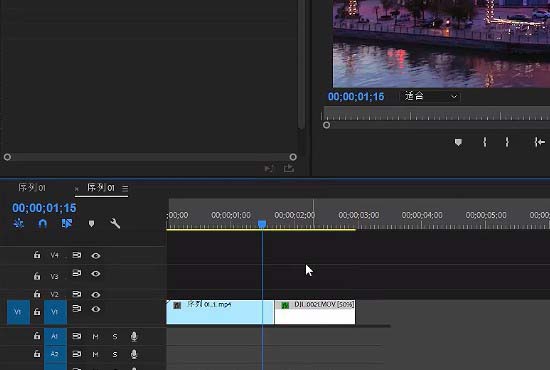Select the 序列 01_1.mp4 clip
Screen dimensions: 550x370
click(x=220, y=312)
